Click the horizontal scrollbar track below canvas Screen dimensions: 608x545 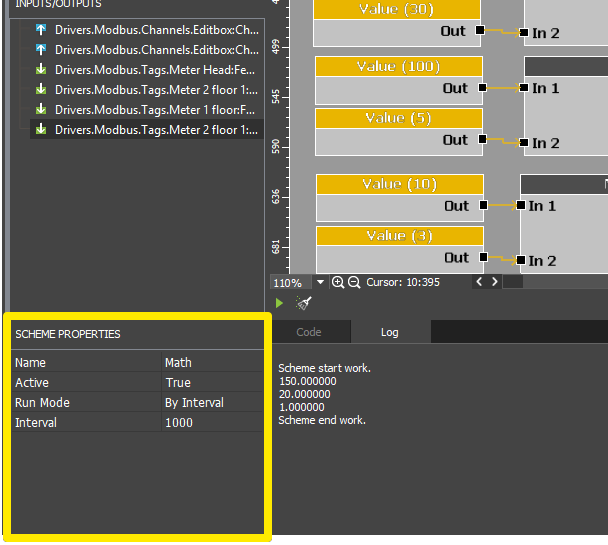point(555,283)
